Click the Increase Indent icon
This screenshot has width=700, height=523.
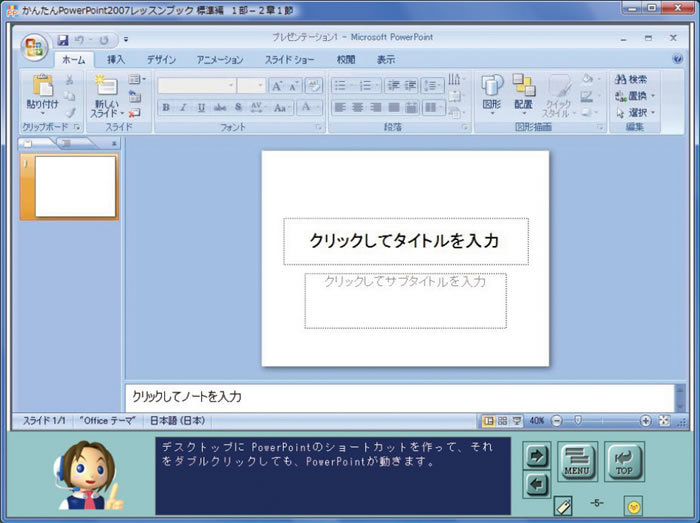pos(410,85)
